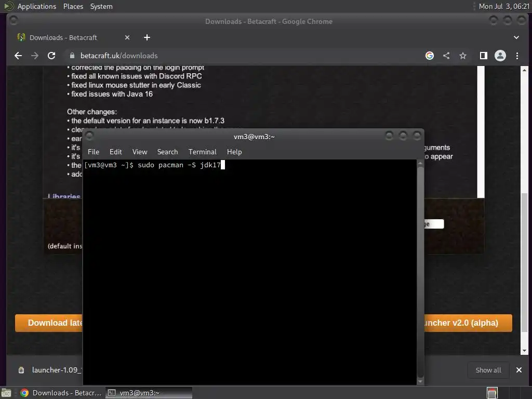Go forward in Chrome
The height and width of the screenshot is (399, 532).
pos(35,56)
